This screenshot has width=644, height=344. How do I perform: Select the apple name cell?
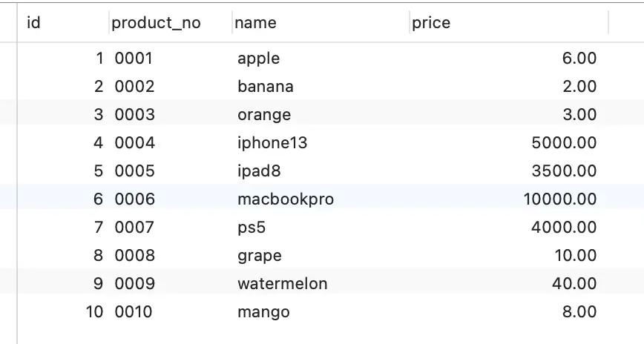pos(258,59)
